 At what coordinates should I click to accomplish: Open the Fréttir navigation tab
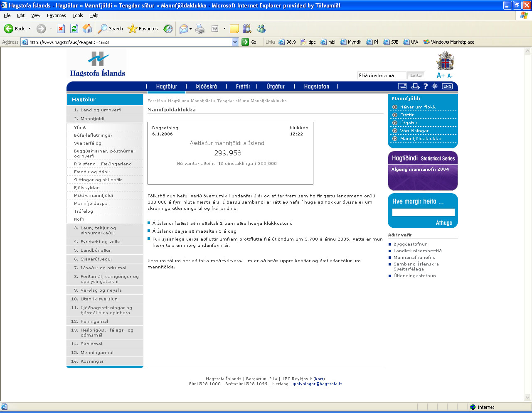[243, 86]
